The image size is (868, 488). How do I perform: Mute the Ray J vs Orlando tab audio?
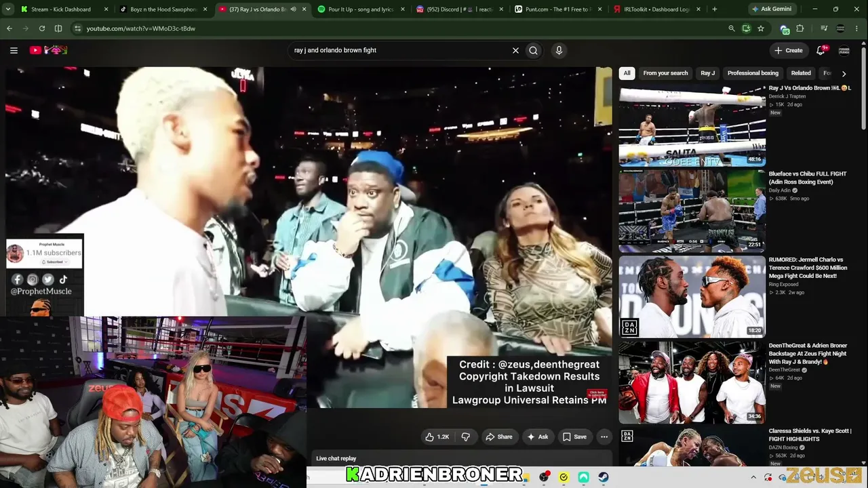click(x=294, y=9)
